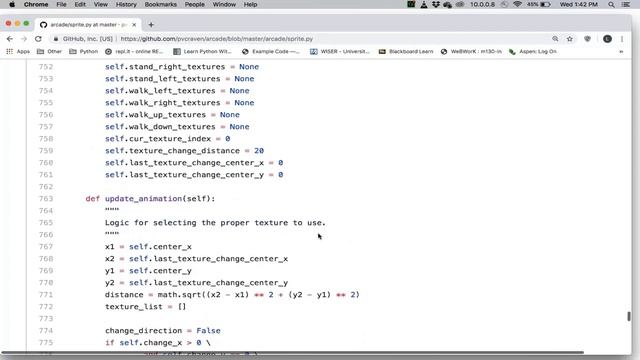Click line number 763
Screen dimensions: 640x360
coord(46,199)
